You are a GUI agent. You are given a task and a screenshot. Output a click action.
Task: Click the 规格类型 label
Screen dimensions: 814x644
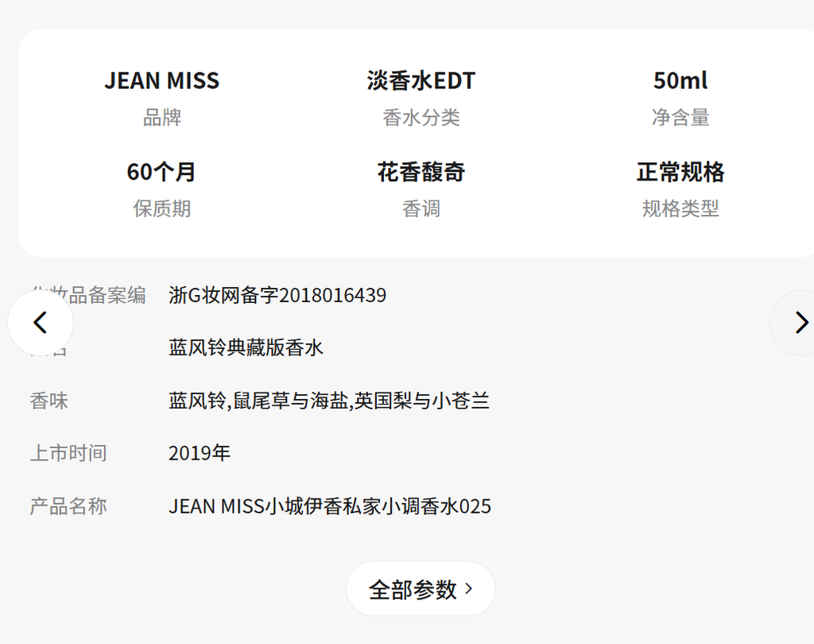680,209
